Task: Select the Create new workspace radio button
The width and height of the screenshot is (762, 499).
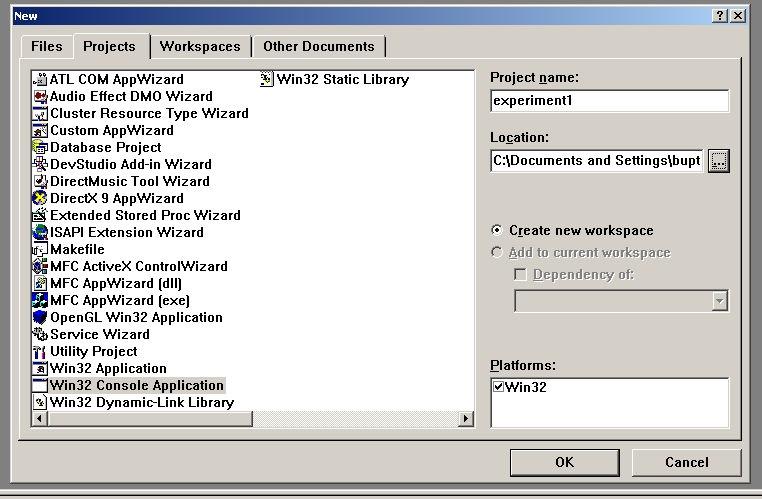Action: [x=497, y=231]
